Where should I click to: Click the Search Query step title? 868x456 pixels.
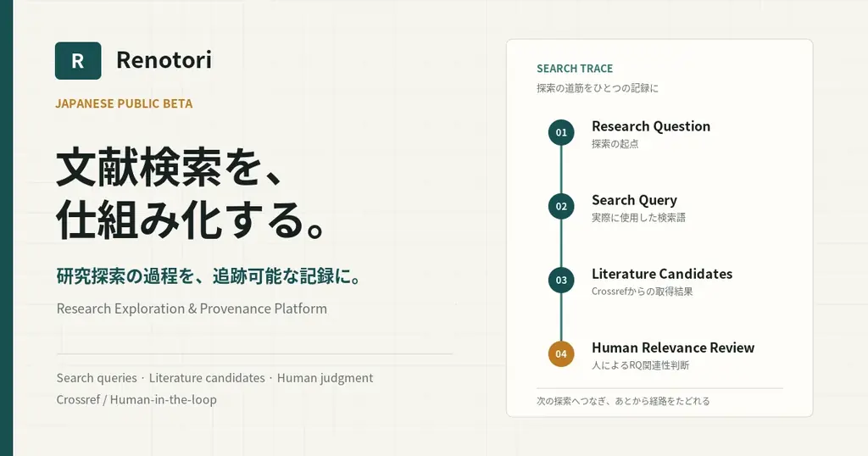pos(634,200)
